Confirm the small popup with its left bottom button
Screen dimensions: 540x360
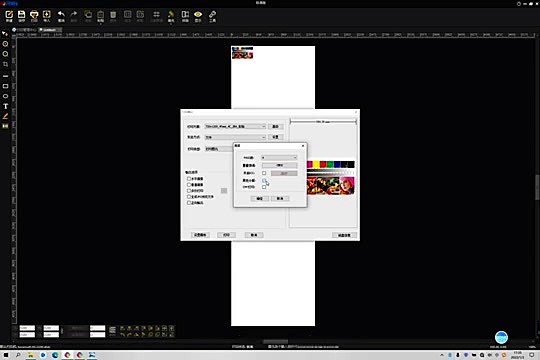(260, 198)
